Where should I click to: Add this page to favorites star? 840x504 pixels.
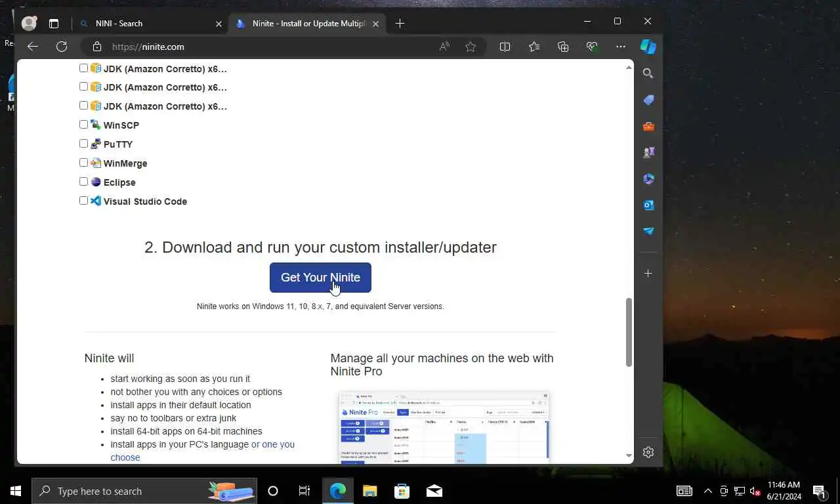point(471,47)
